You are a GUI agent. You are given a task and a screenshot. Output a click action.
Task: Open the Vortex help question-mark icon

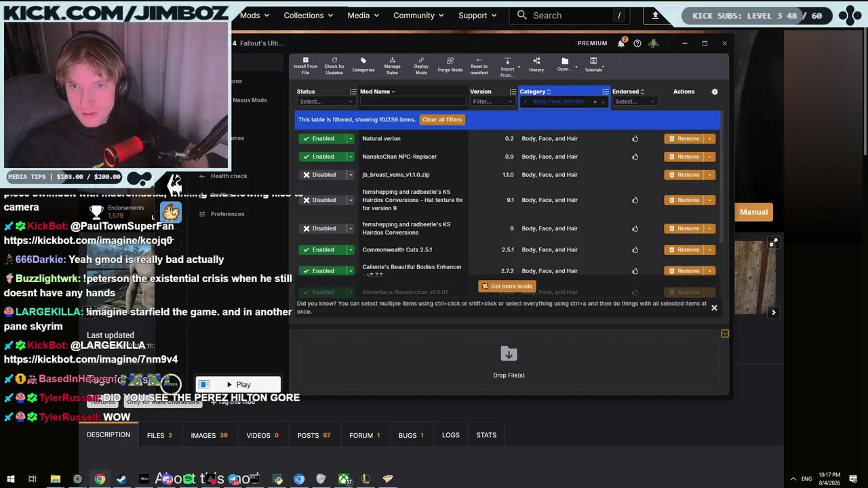pyautogui.click(x=637, y=43)
